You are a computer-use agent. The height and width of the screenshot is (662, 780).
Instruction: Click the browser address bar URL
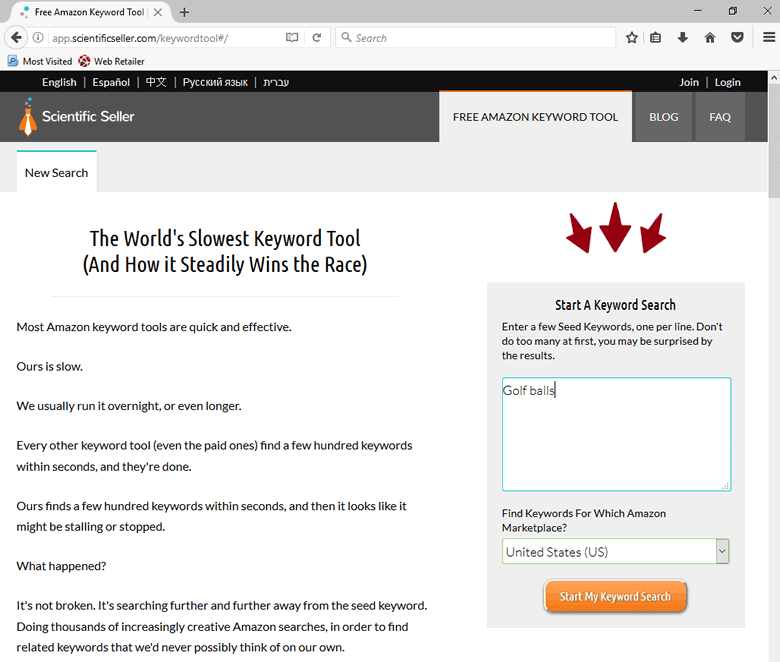click(140, 38)
